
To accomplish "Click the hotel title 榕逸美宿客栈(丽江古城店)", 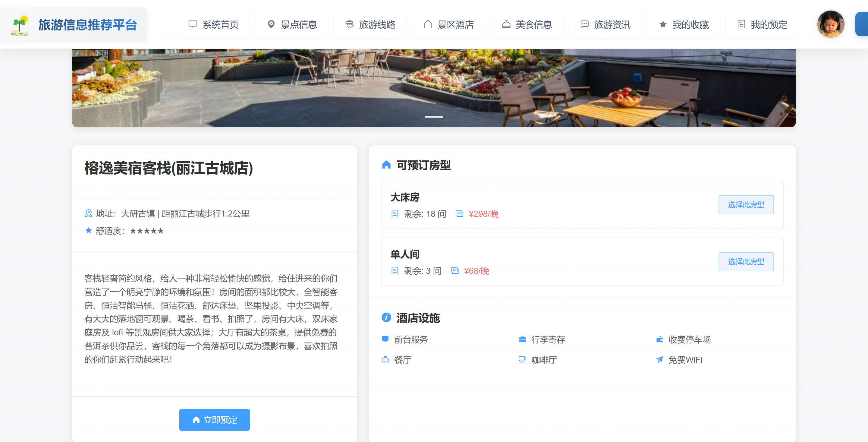I will coord(168,168).
